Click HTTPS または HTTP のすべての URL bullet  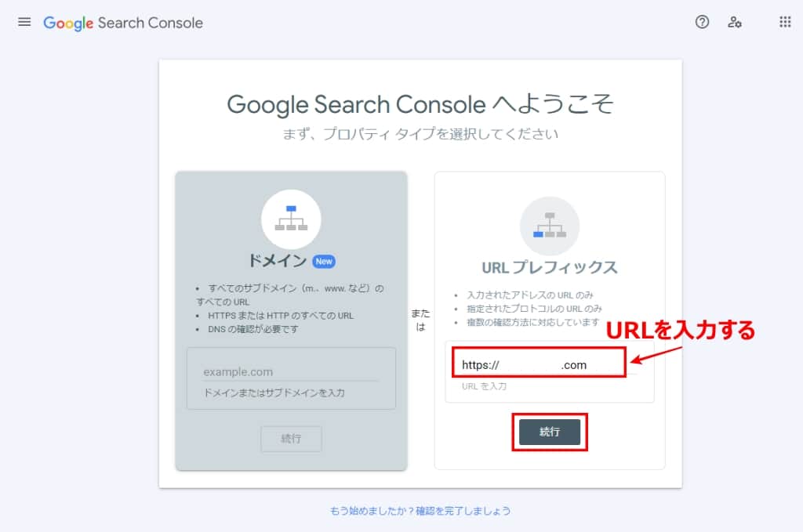[x=281, y=316]
